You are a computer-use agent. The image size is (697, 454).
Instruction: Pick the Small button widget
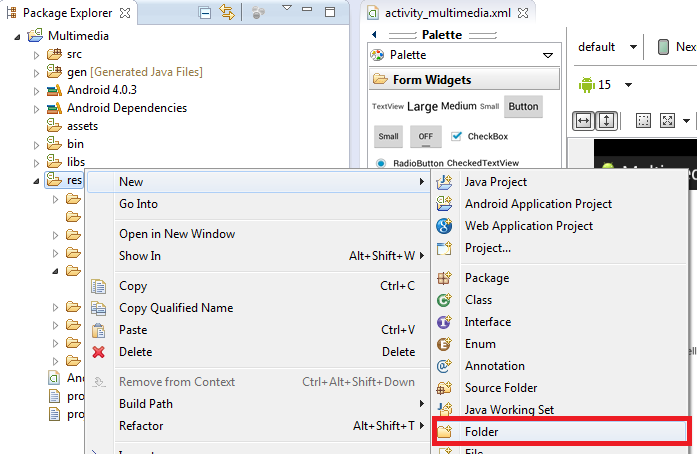[x=388, y=137]
